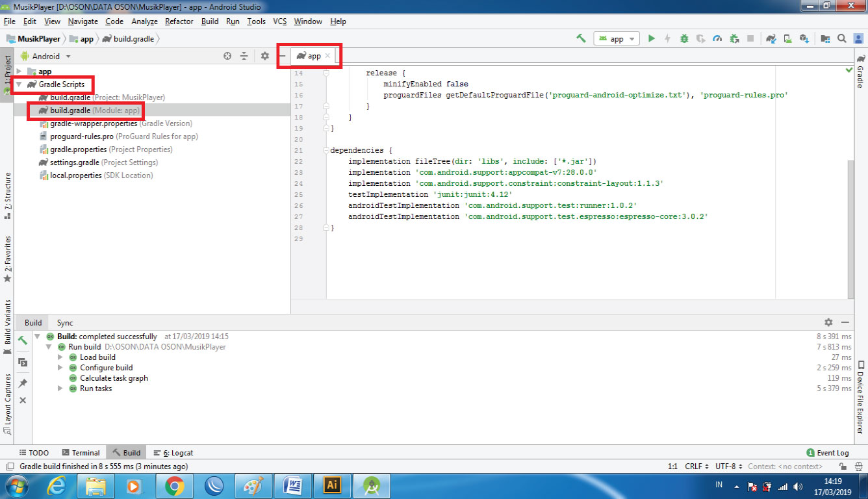Debug the app with green bug icon
The width and height of the screenshot is (868, 499).
pos(684,38)
